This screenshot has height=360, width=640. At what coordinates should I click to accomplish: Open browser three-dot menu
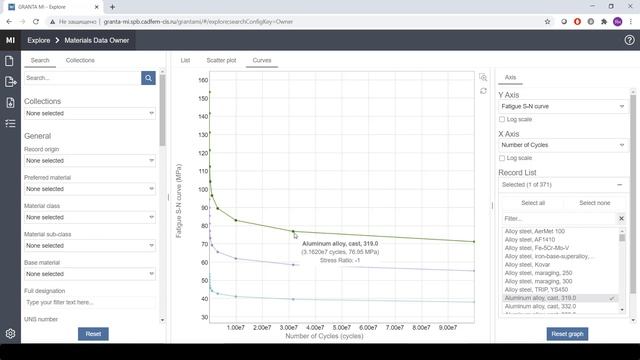click(x=631, y=22)
